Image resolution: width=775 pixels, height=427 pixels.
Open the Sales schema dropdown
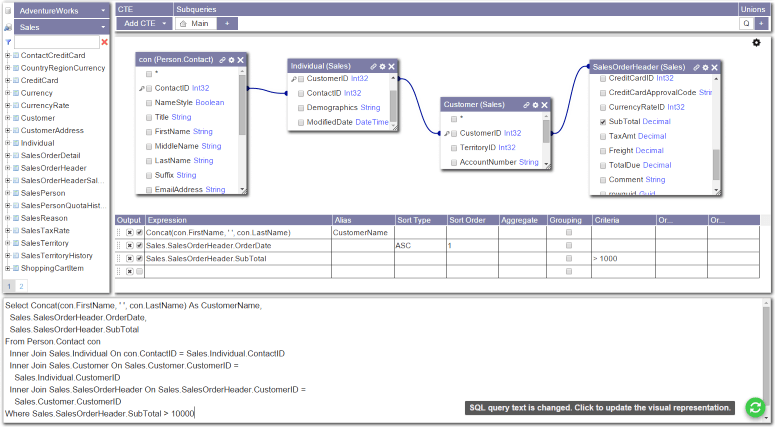(61, 27)
